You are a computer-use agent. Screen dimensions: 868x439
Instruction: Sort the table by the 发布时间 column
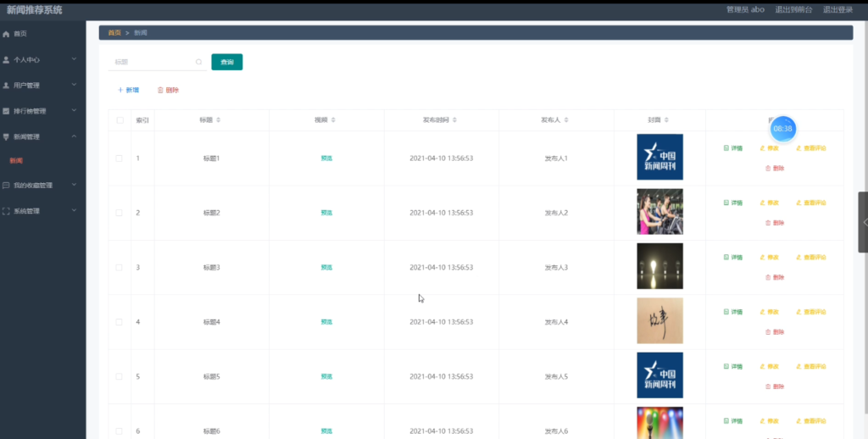tap(454, 120)
